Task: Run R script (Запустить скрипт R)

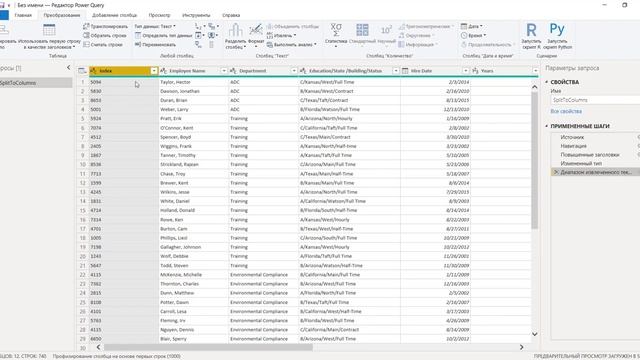Action: tap(531, 37)
